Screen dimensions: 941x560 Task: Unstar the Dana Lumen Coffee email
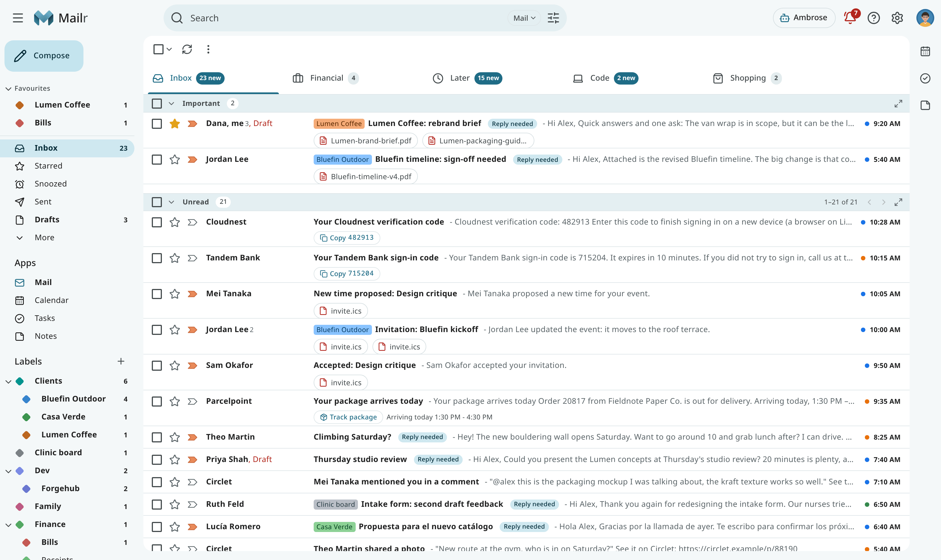tap(174, 123)
